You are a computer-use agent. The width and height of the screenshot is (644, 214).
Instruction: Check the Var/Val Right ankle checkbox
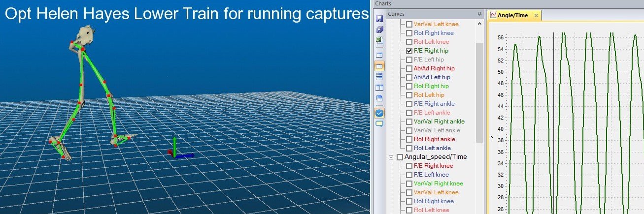[409, 122]
